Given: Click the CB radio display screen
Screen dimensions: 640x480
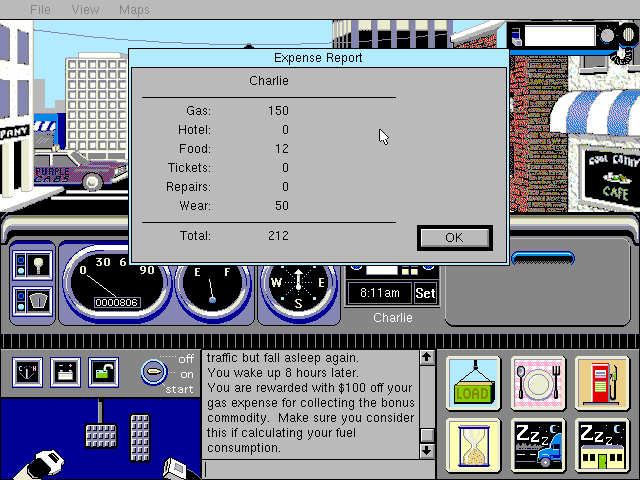Looking at the screenshot, I should 560,36.
